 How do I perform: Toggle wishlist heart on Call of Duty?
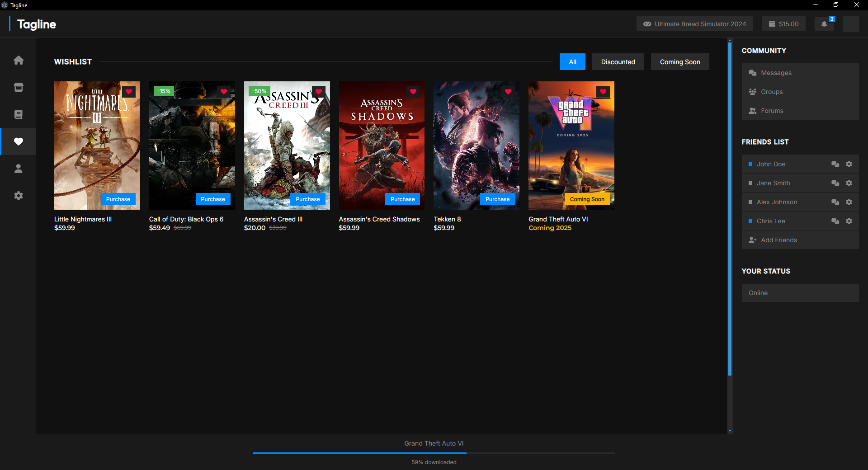point(224,92)
